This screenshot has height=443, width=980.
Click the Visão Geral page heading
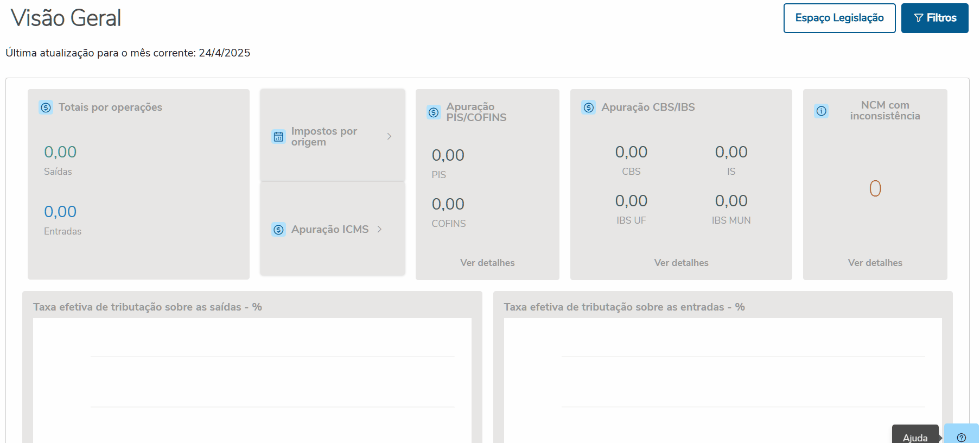tap(66, 18)
